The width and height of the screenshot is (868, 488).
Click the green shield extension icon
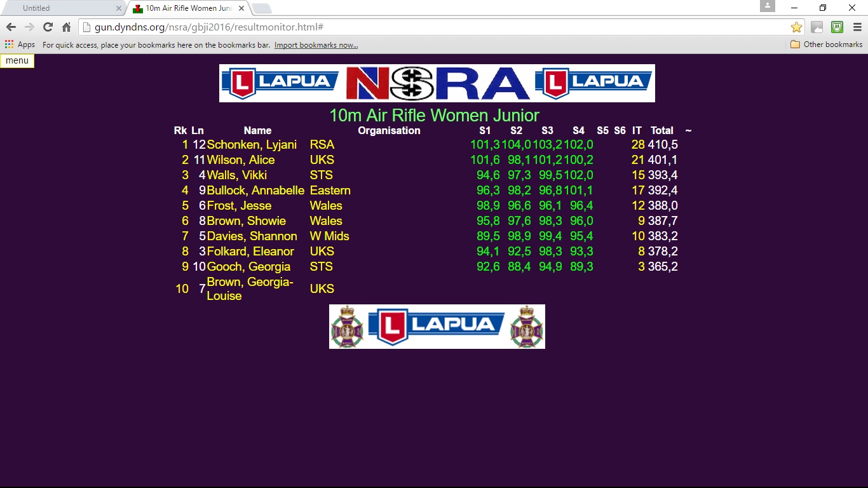pos(837,27)
